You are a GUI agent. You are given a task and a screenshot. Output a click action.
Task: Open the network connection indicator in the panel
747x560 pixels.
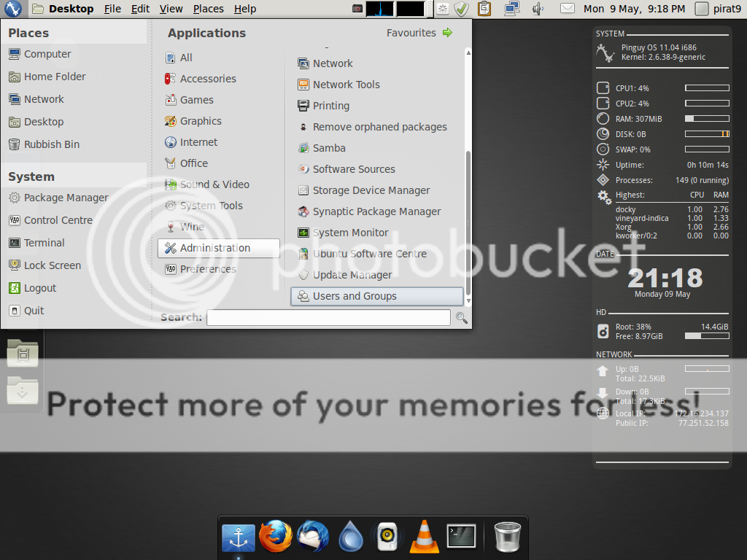[512, 9]
